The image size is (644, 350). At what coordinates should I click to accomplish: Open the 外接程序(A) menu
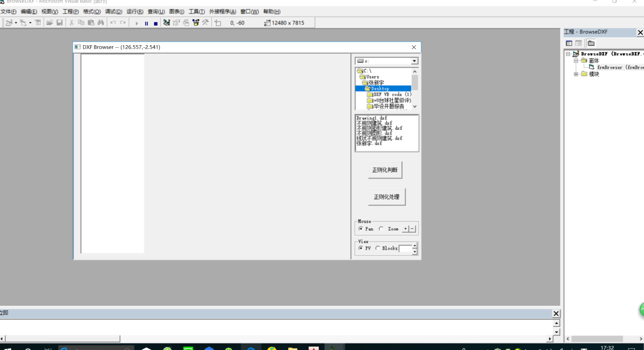223,12
